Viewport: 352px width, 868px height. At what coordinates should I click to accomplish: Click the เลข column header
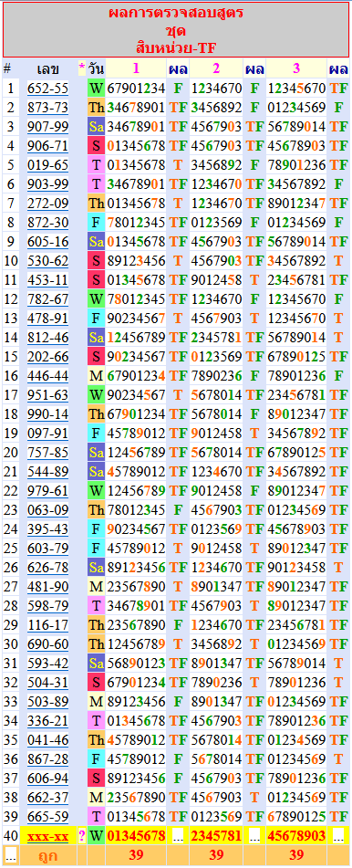point(48,68)
